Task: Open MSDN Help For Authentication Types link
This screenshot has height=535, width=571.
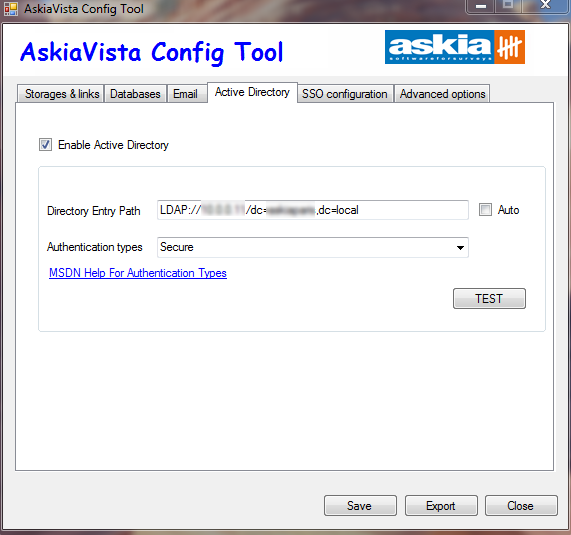Action: [138, 273]
